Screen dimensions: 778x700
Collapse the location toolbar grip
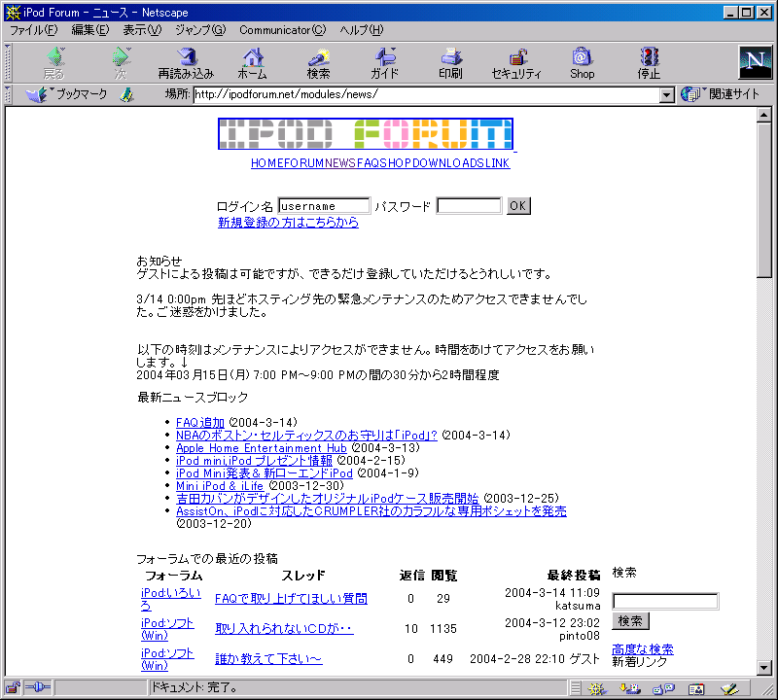(x=8, y=94)
